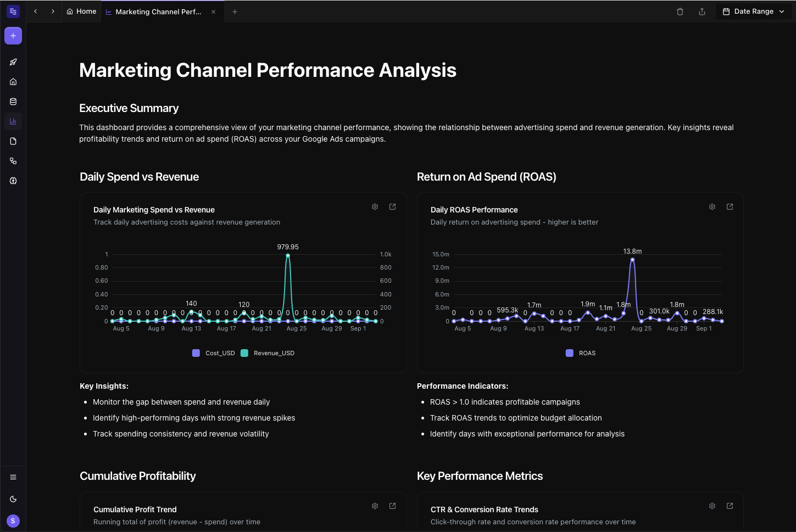Screen dimensions: 796x532
Task: Click the Daily ROAS Performance title
Action: tap(474, 210)
